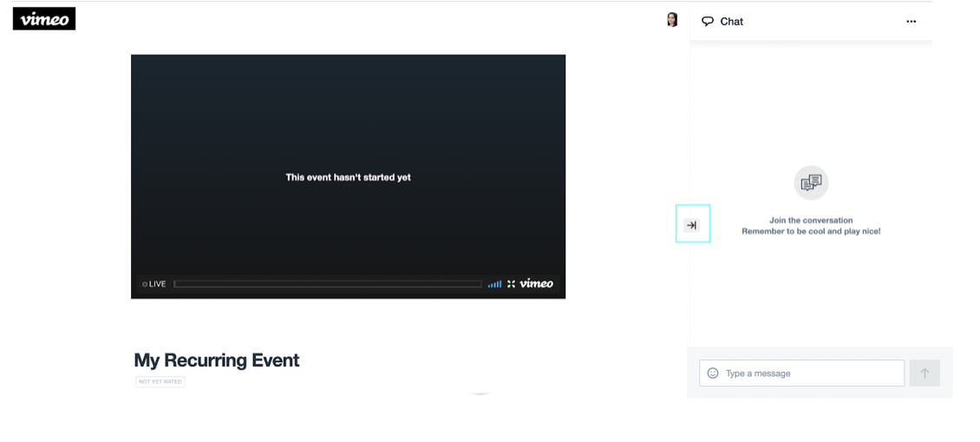Click the My Recurring Event title
Screen dimensions: 980x442
[216, 361]
